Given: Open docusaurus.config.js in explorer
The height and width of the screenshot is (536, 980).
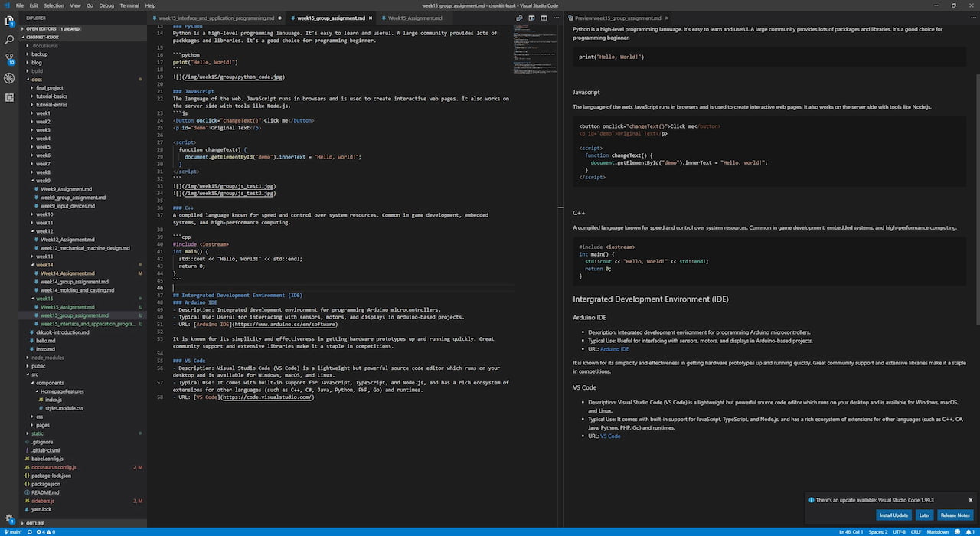Looking at the screenshot, I should tap(54, 467).
